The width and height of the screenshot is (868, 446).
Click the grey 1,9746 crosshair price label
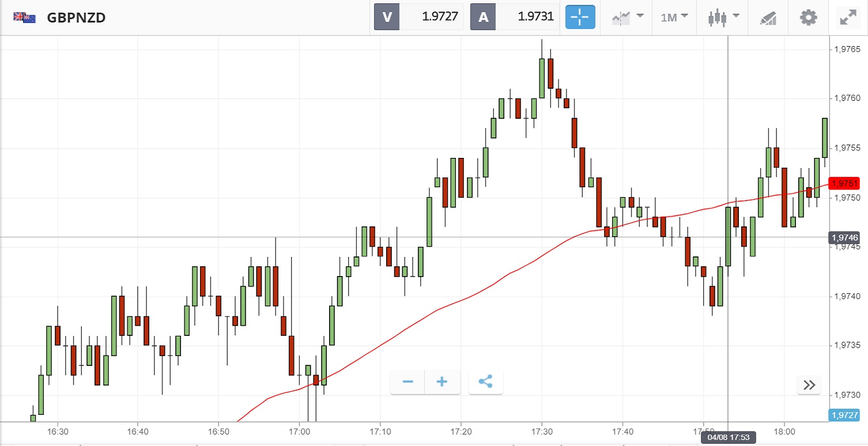844,237
